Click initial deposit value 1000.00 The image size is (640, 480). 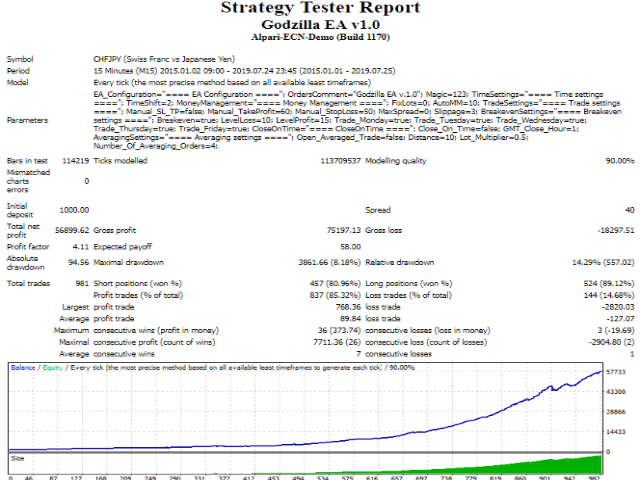[x=74, y=210]
